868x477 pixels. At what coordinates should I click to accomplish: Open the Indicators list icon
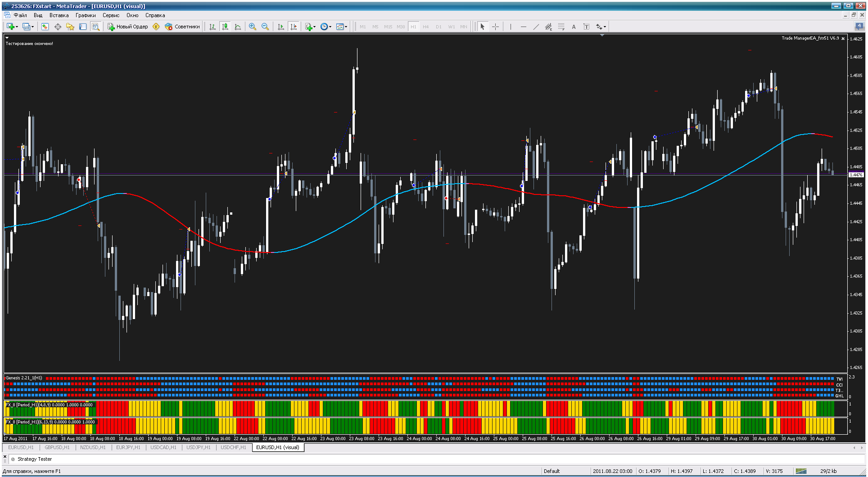click(308, 27)
